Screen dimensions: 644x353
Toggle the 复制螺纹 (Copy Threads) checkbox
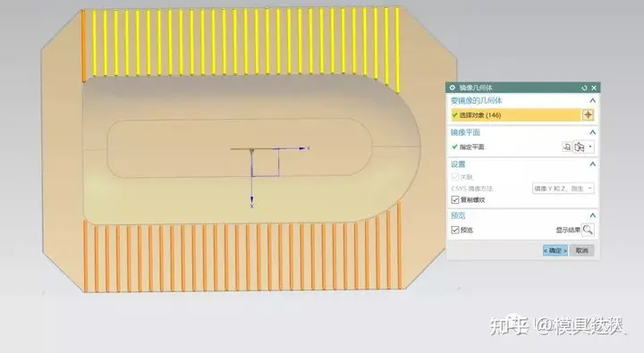(455, 200)
